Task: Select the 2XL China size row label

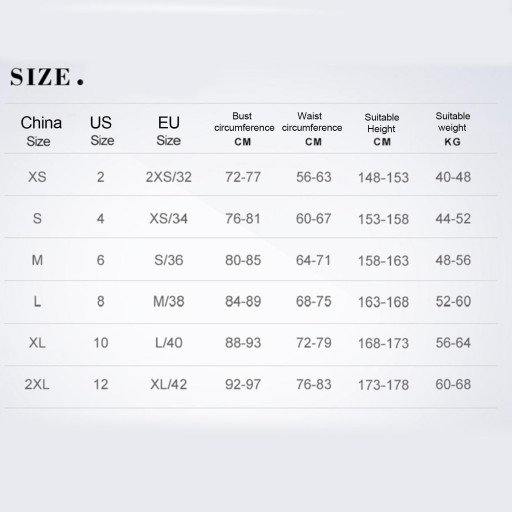Action: point(37,384)
